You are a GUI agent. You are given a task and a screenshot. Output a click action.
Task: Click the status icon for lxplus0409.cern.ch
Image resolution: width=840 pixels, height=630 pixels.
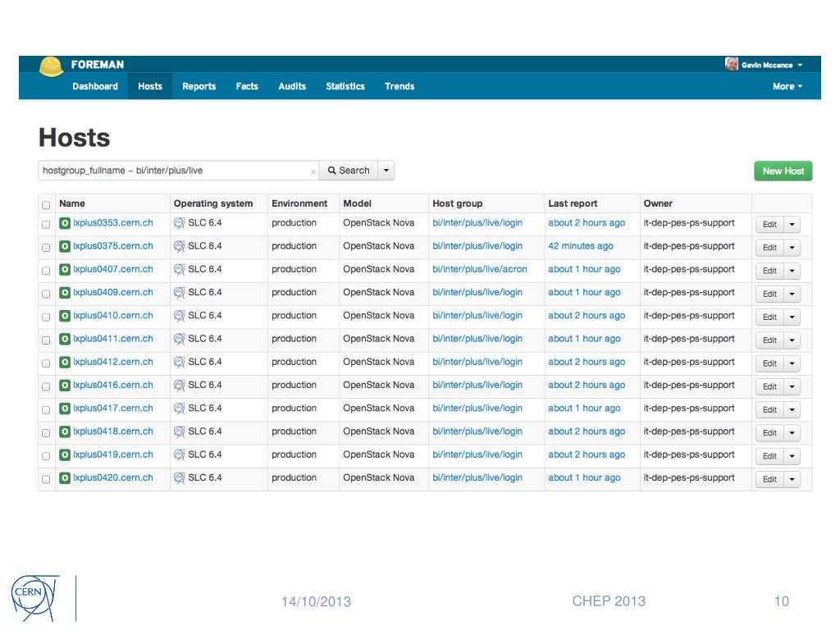[65, 293]
